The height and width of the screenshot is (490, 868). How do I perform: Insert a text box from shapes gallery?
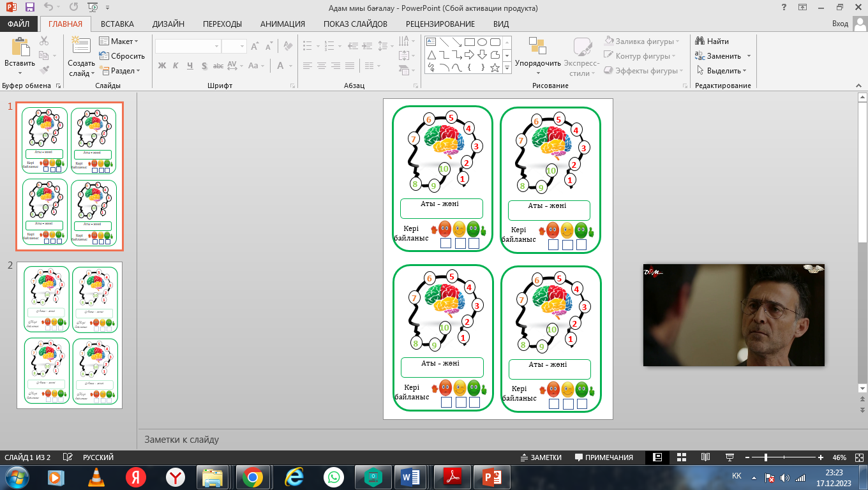pyautogui.click(x=431, y=42)
